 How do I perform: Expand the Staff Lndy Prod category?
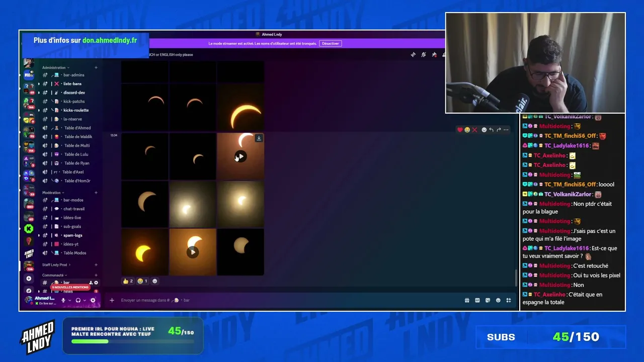[x=56, y=264]
